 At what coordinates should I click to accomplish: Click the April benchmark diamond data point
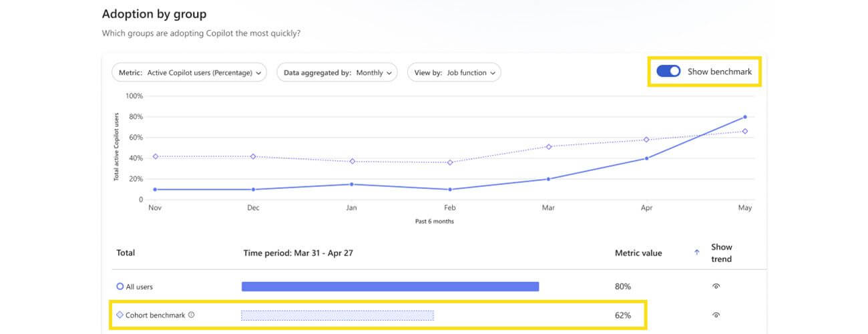tap(646, 140)
